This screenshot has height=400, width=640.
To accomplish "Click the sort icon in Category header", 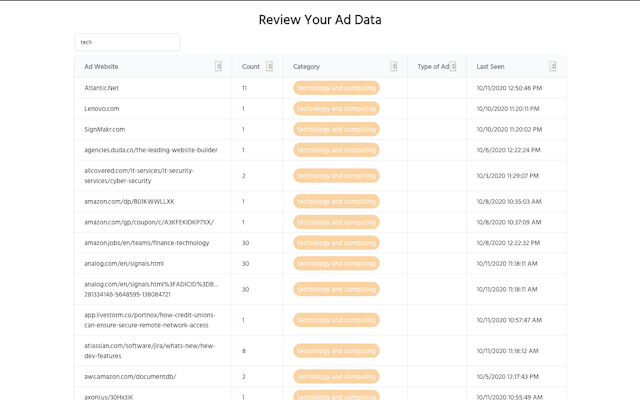I will 393,67.
